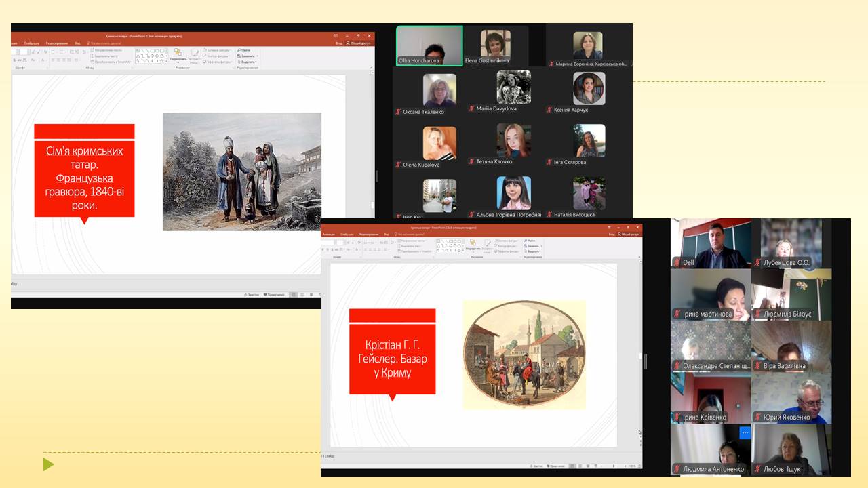Viewport: 868px width, 488px height.
Task: Select the Crimean Tatar family engraving picture
Action: pos(242,171)
